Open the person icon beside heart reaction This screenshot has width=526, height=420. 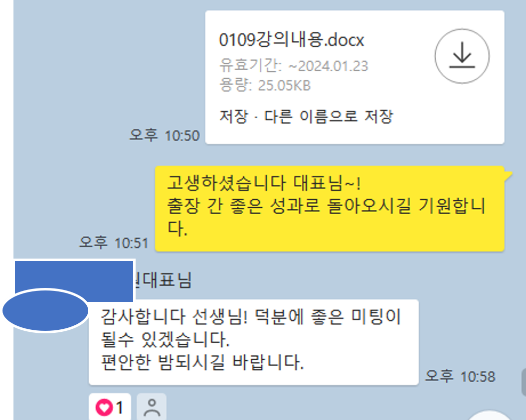152,407
